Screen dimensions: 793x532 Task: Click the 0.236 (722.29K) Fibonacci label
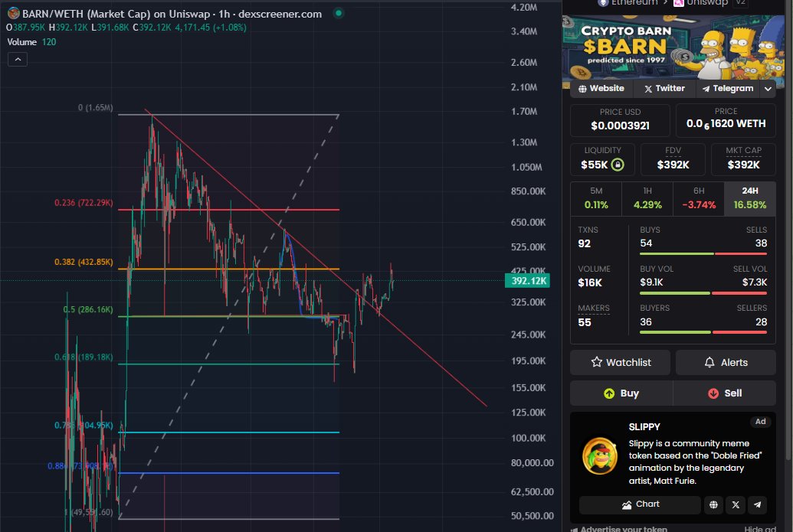pos(84,203)
